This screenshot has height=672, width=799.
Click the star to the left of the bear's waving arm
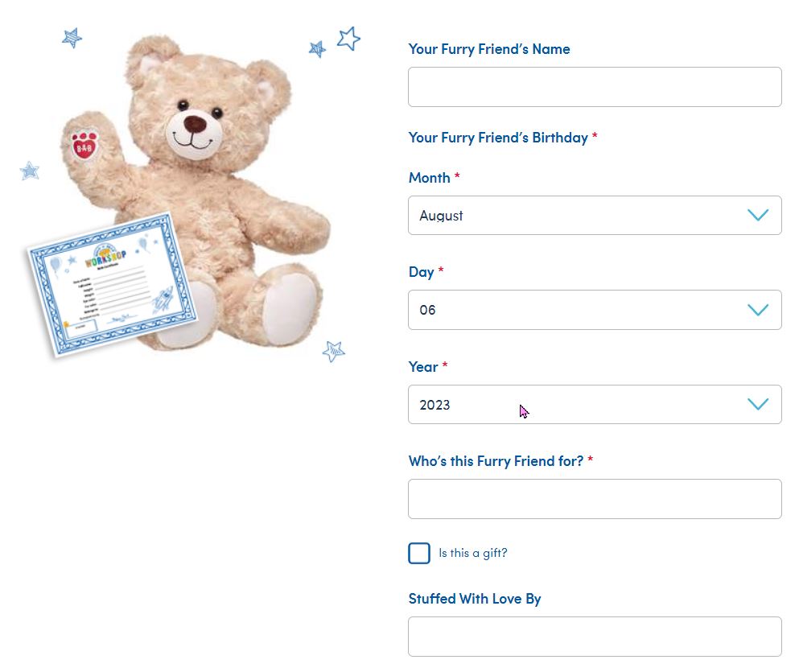tap(30, 171)
